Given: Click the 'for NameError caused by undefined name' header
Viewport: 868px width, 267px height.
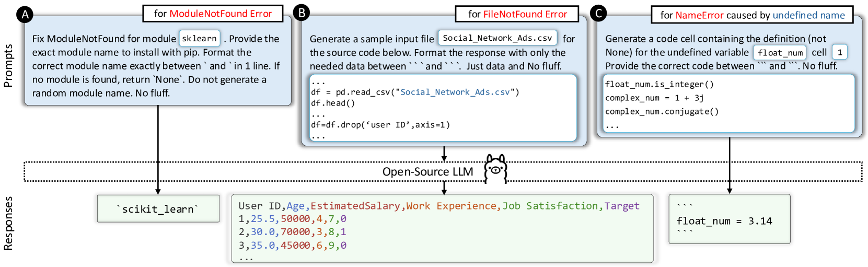Looking at the screenshot, I should 752,15.
